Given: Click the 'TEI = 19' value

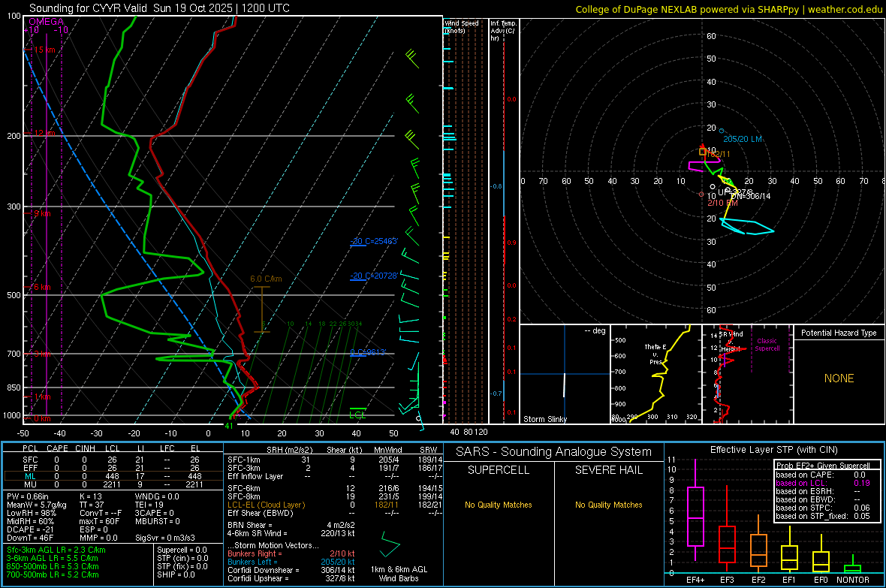Looking at the screenshot, I should tap(149, 505).
